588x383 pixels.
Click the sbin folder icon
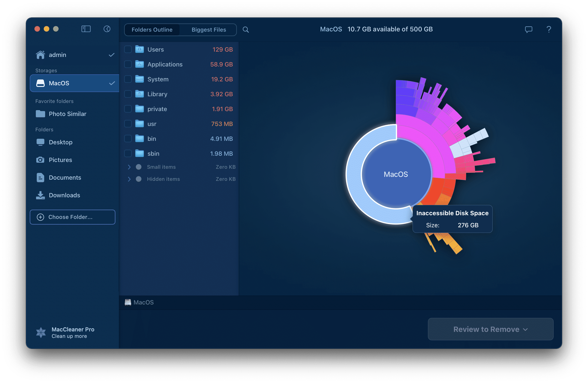click(140, 153)
